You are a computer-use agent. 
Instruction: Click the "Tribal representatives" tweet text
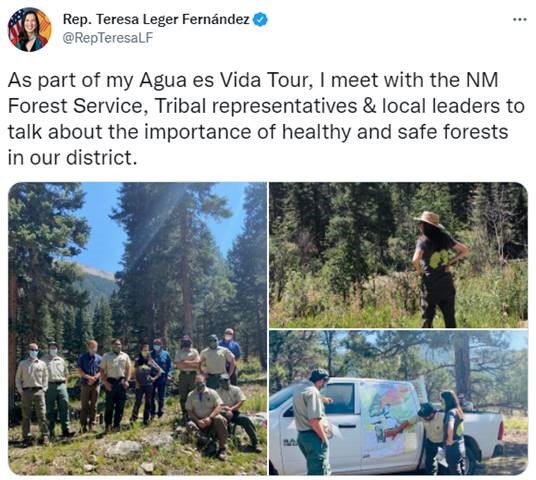pyautogui.click(x=256, y=106)
